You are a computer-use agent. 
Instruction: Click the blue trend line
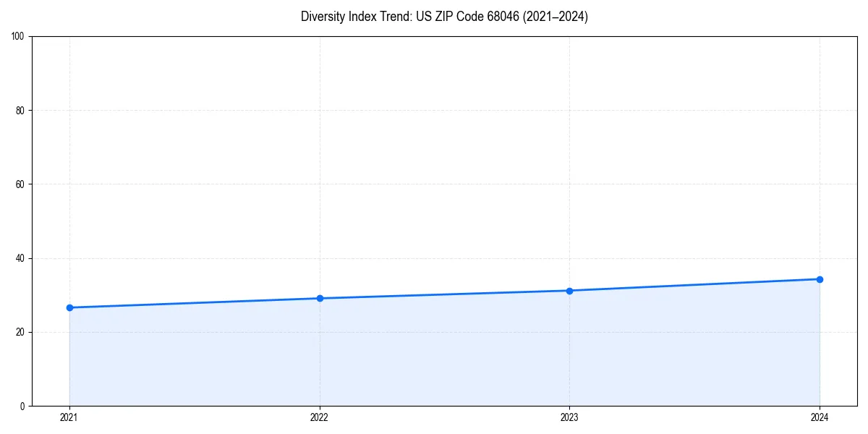click(444, 294)
